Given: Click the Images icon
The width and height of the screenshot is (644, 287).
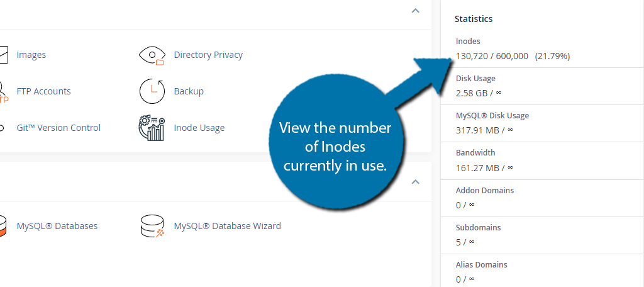Looking at the screenshot, I should point(4,55).
